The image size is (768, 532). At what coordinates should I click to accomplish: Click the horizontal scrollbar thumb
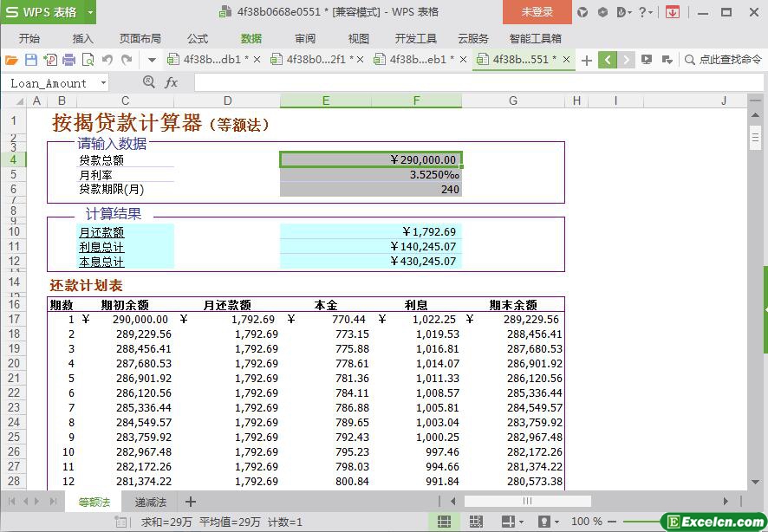coord(527,501)
